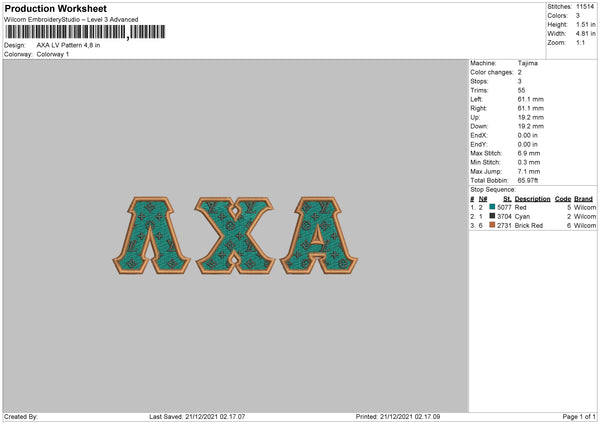Screen dimensions: 600x424
Task: Click the 'Description' column header
Action: (x=532, y=199)
